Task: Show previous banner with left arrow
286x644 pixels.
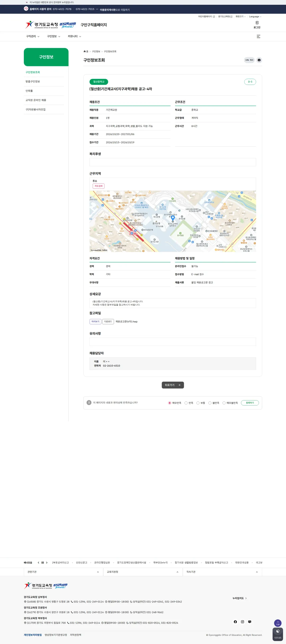Action: point(38,562)
